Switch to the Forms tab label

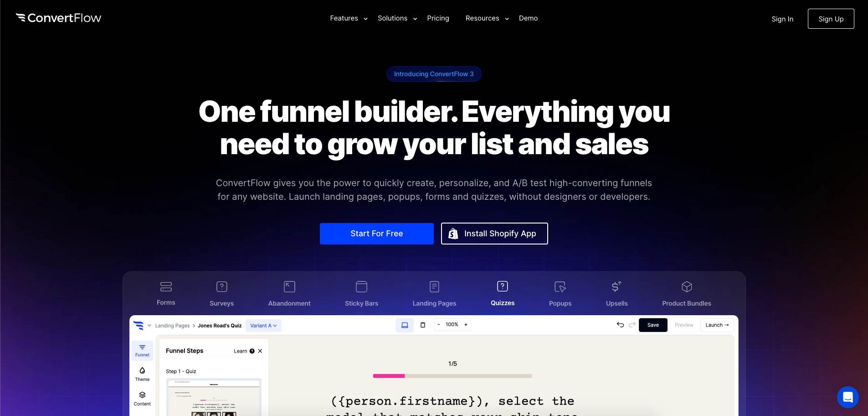(166, 302)
